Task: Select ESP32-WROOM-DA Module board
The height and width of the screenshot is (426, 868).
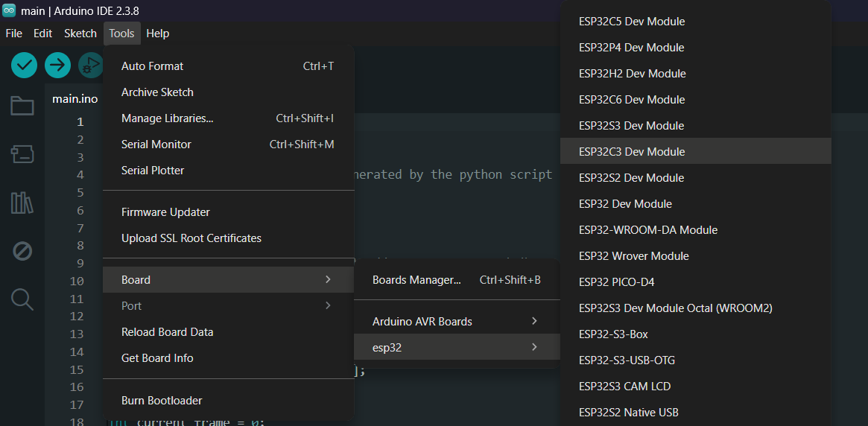Action: click(696, 229)
